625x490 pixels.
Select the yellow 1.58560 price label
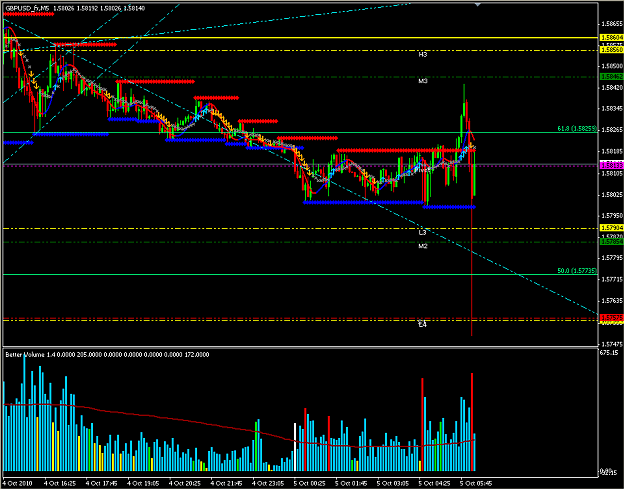pos(612,49)
